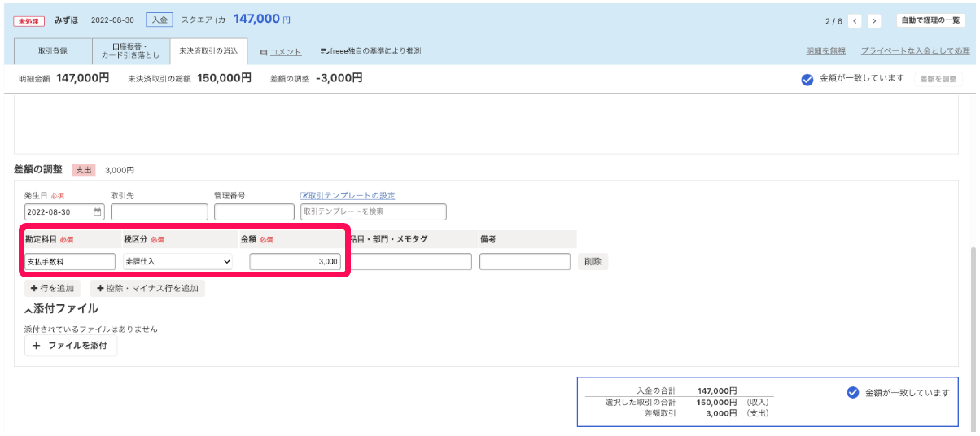Click the 未処理 status badge

(29, 21)
